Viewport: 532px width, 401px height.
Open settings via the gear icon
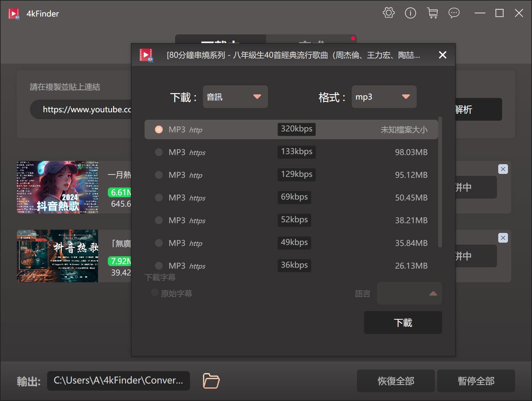tap(388, 13)
